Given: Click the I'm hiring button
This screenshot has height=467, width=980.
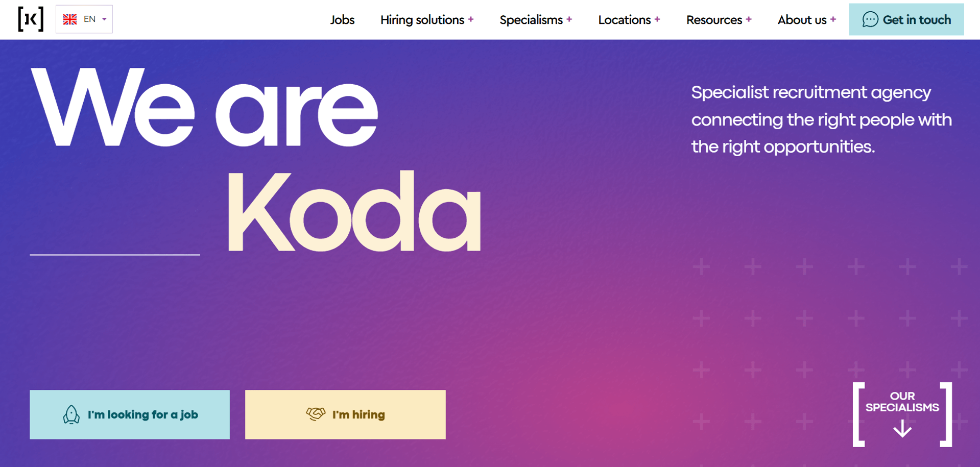Looking at the screenshot, I should [x=345, y=414].
